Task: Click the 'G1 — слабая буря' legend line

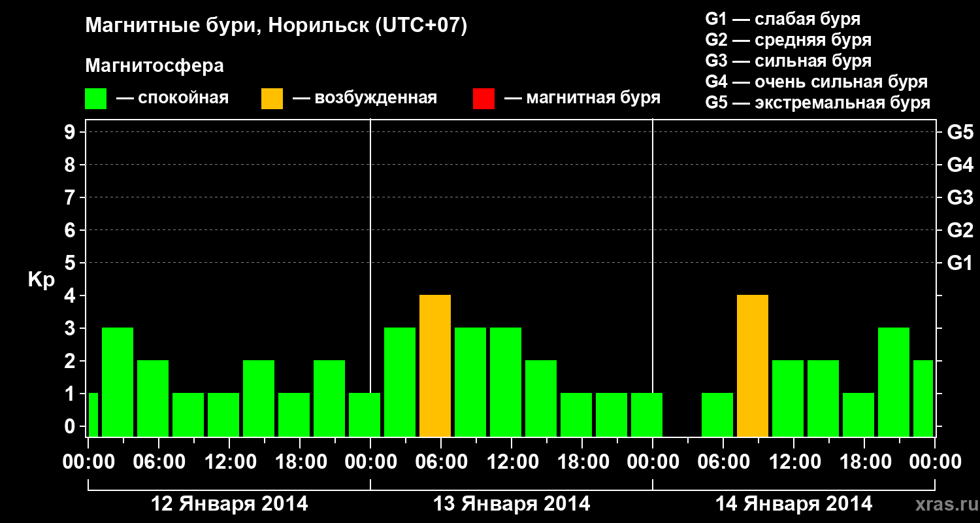Action: click(x=783, y=19)
